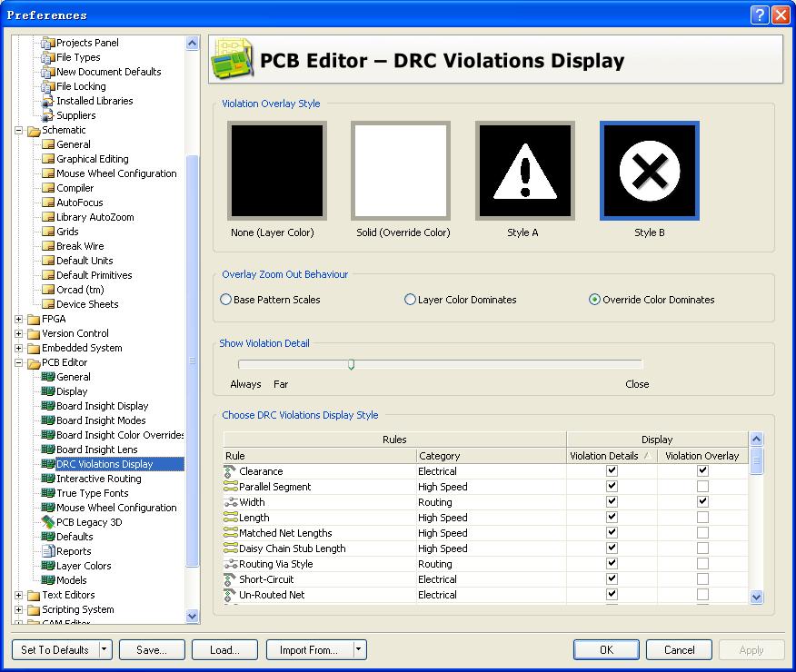
Task: Click the rules table scroll down arrow
Action: point(756,597)
